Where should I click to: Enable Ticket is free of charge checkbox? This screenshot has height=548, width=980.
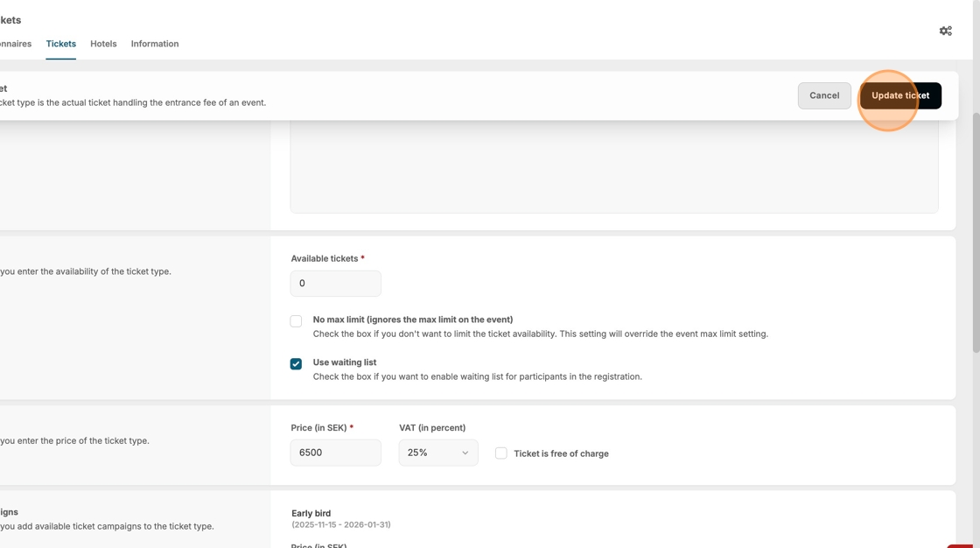(500, 453)
